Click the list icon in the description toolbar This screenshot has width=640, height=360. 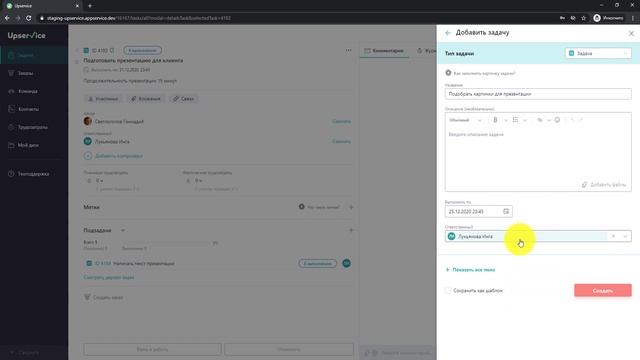(516, 120)
